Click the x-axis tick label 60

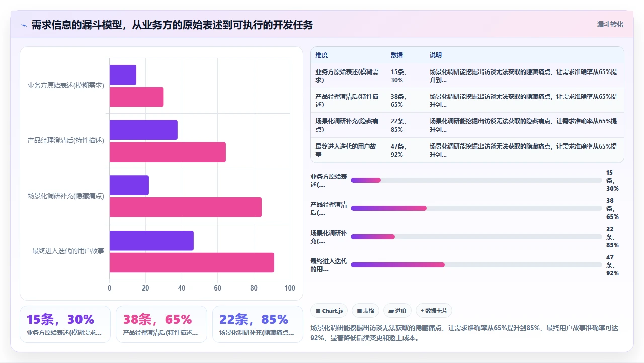point(218,288)
